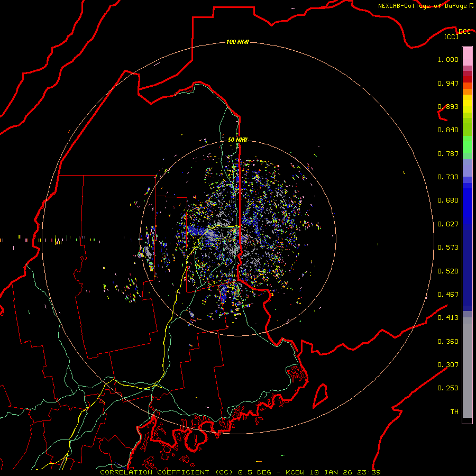Pick the gray segment of color bar
This screenshot has width=476, height=476.
tap(467, 368)
